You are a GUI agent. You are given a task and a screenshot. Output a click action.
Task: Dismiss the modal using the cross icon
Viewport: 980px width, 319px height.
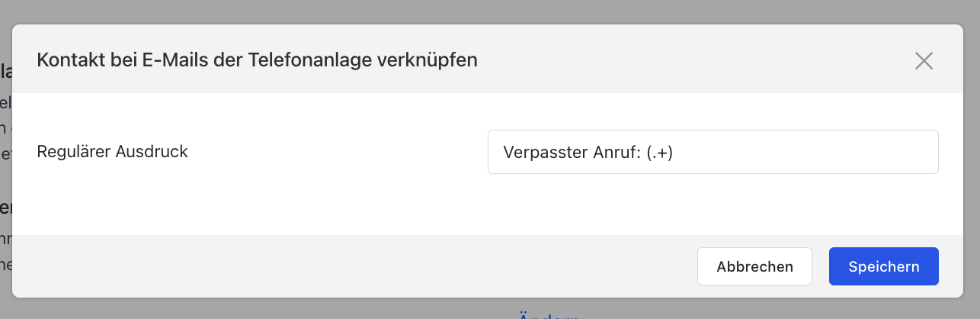coord(924,61)
